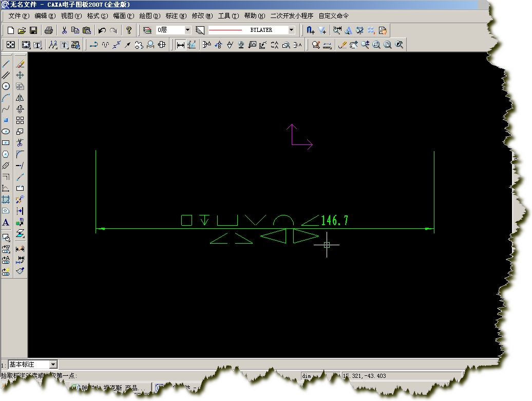Click the 146.7 dimension text on canvas
Viewport: 532px width, 401px height.
(334, 221)
